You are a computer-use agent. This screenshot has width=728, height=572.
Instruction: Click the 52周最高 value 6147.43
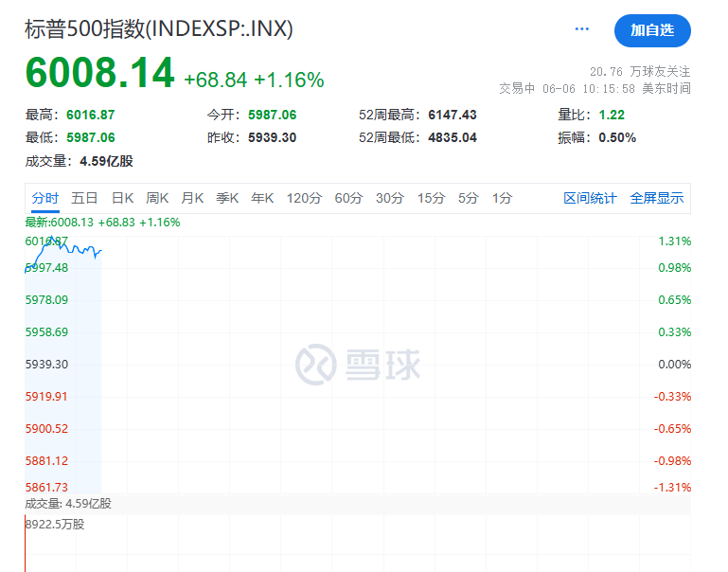[x=453, y=115]
